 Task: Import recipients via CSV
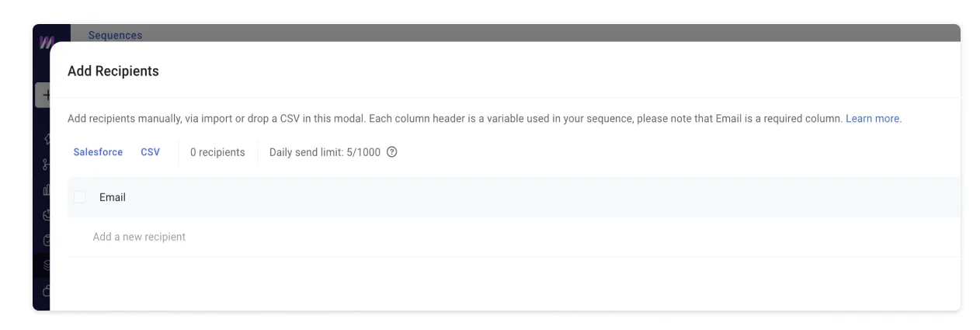pyautogui.click(x=150, y=152)
